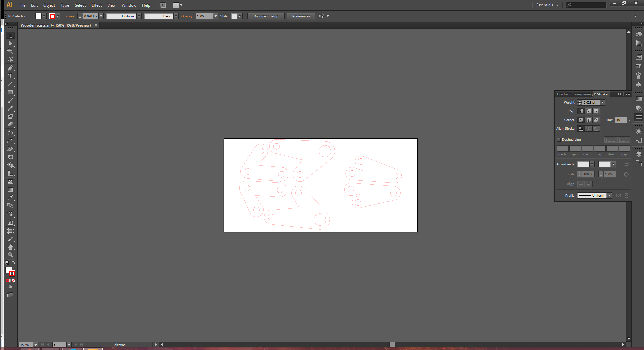
Task: Select the Magic Wand tool
Action: pyautogui.click(x=10, y=51)
